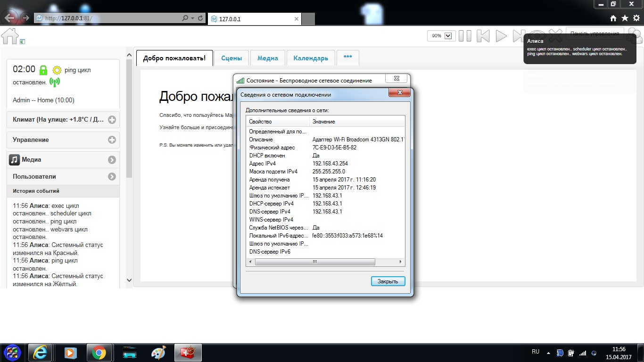
Task: Click the green wireless antenna icon
Action: 55,82
